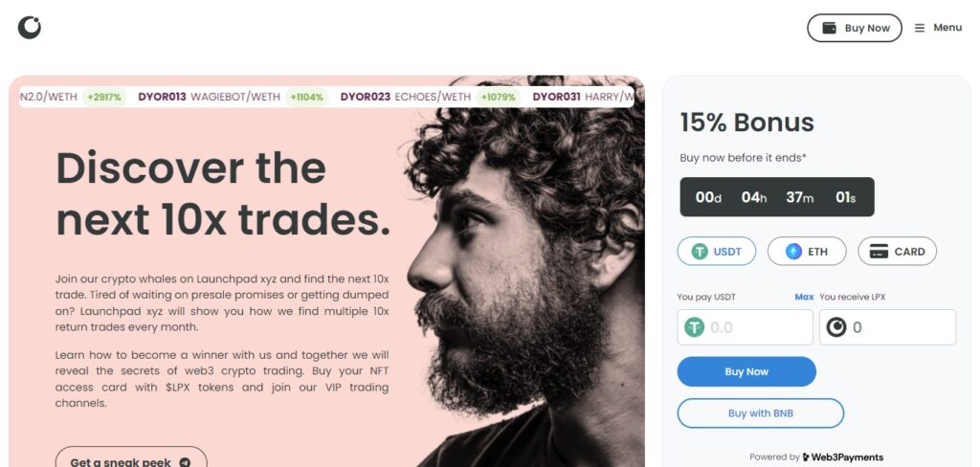Focus the You receive LPX input
980x467 pixels.
(887, 327)
